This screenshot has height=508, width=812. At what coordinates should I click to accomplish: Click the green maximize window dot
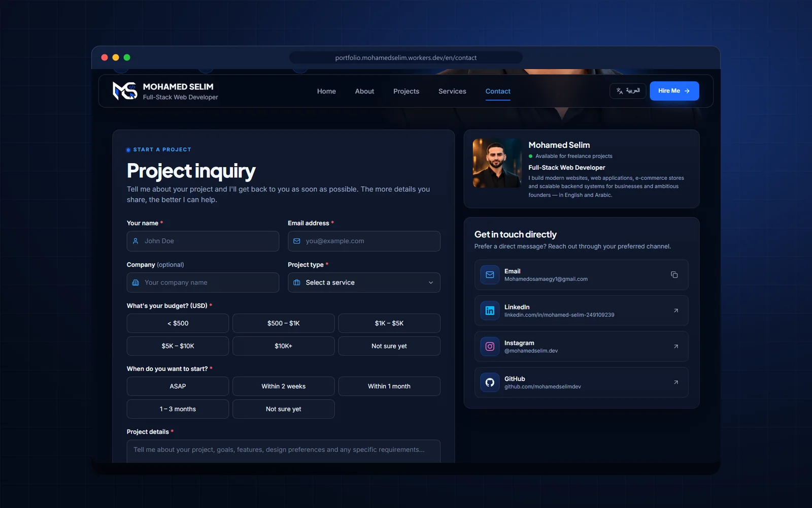click(x=127, y=57)
